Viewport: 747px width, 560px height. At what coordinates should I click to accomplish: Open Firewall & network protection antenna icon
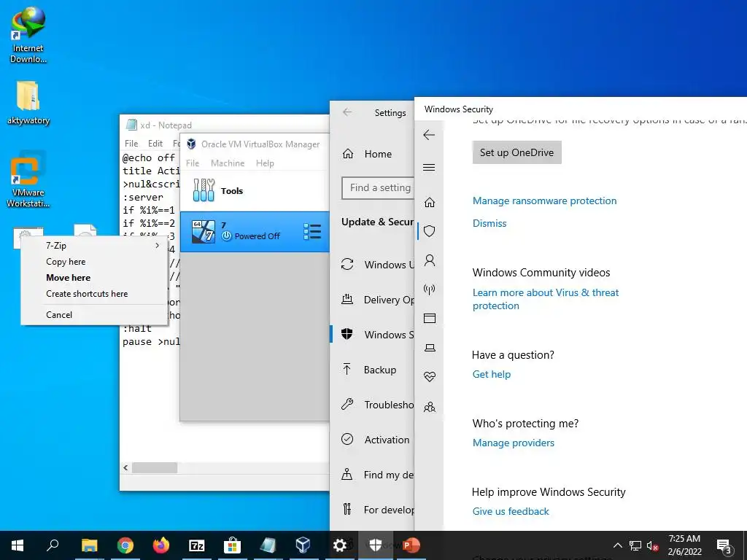(429, 289)
